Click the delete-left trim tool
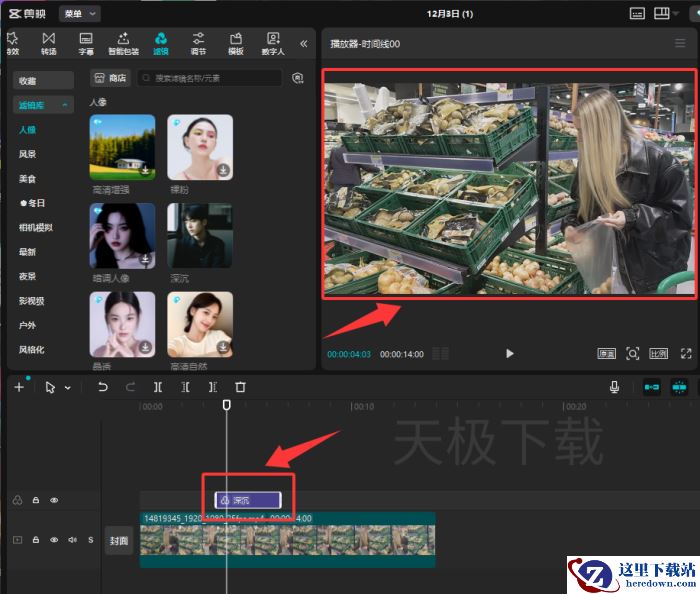Screen dimensions: 700x594 click(186, 387)
